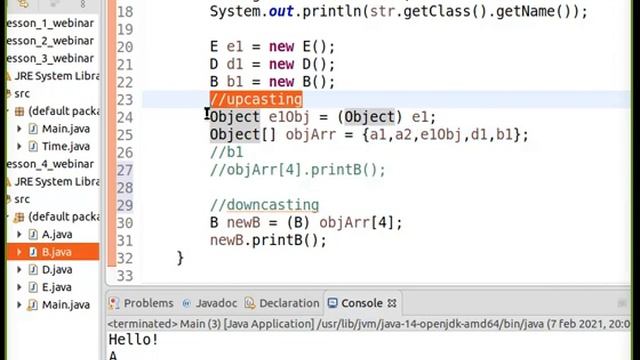The width and height of the screenshot is (640, 360).
Task: Open Time.java file icon
Action: coord(33,147)
